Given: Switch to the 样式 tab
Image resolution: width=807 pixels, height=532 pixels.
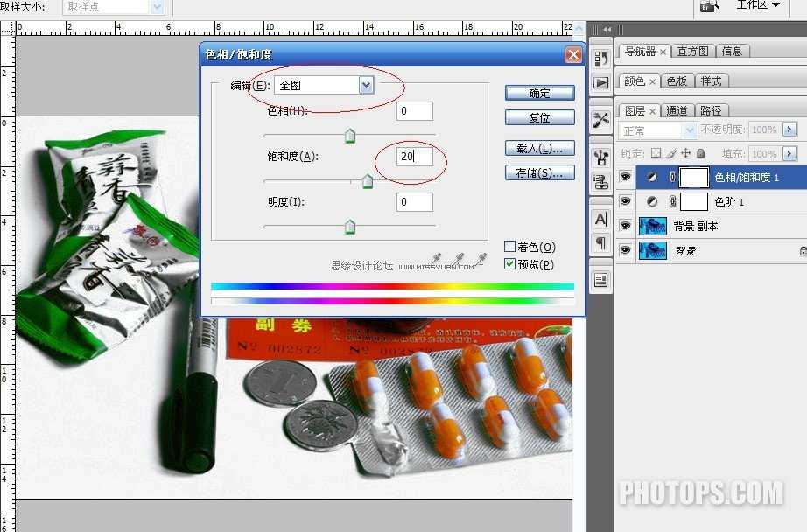Looking at the screenshot, I should 712,80.
